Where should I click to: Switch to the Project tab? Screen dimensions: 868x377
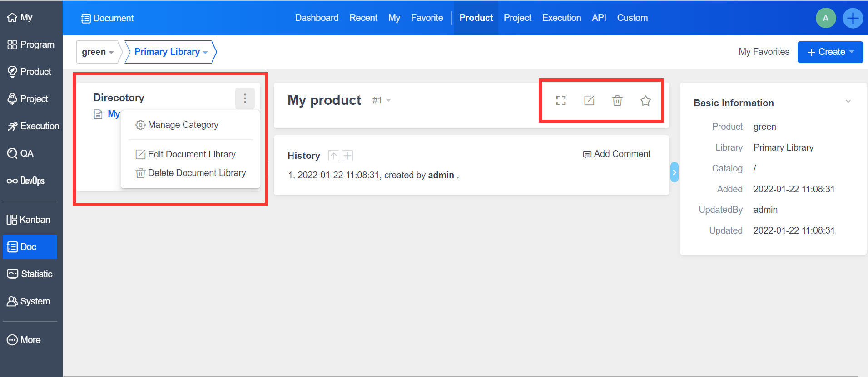(517, 18)
